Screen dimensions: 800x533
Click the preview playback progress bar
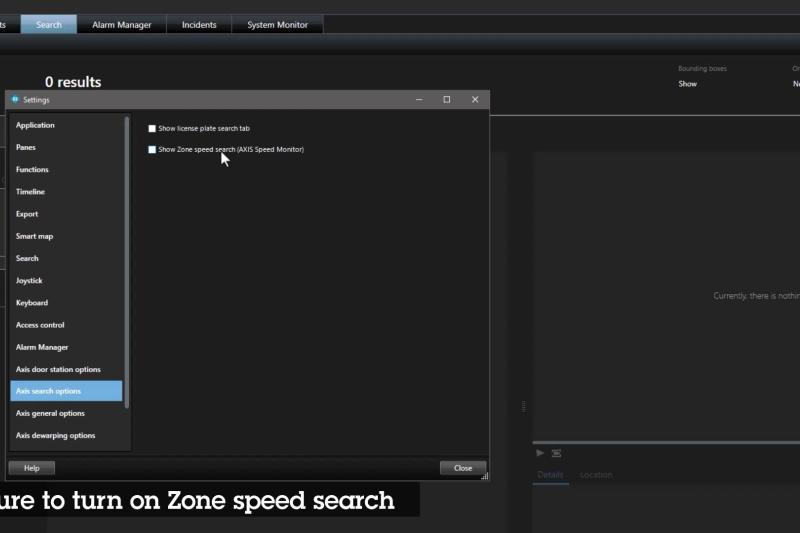(x=666, y=443)
